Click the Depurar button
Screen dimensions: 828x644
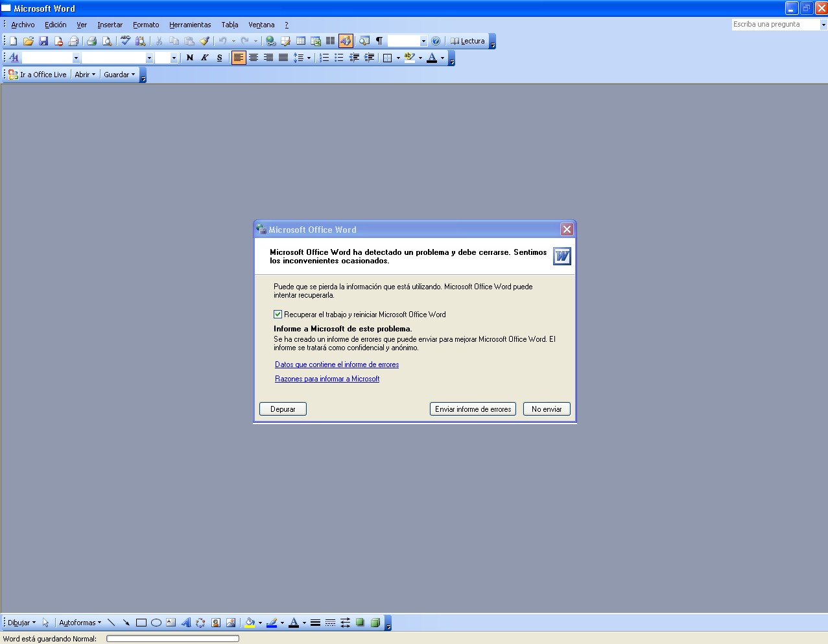[283, 409]
